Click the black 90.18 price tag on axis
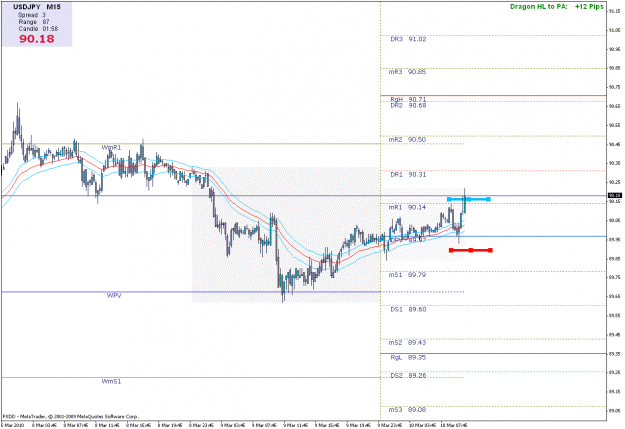Image resolution: width=625 pixels, height=429 pixels. [x=614, y=195]
